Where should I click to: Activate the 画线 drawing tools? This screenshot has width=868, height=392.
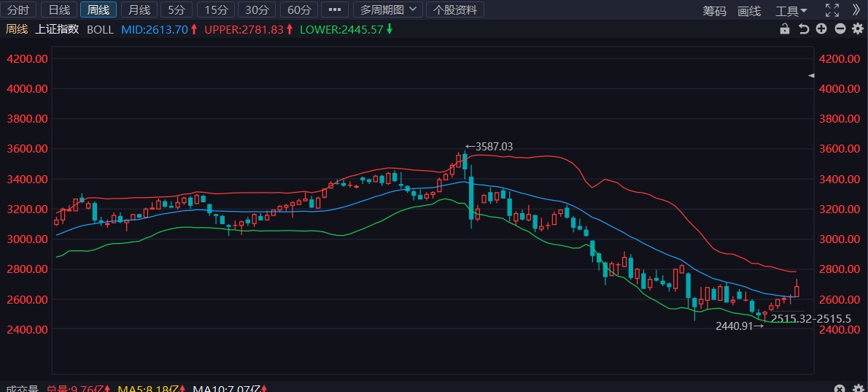[749, 10]
